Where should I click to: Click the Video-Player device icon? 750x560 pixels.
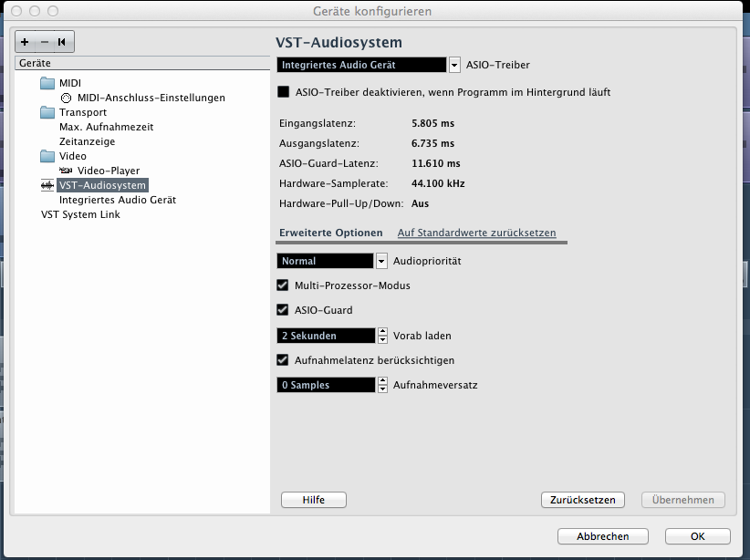click(66, 171)
